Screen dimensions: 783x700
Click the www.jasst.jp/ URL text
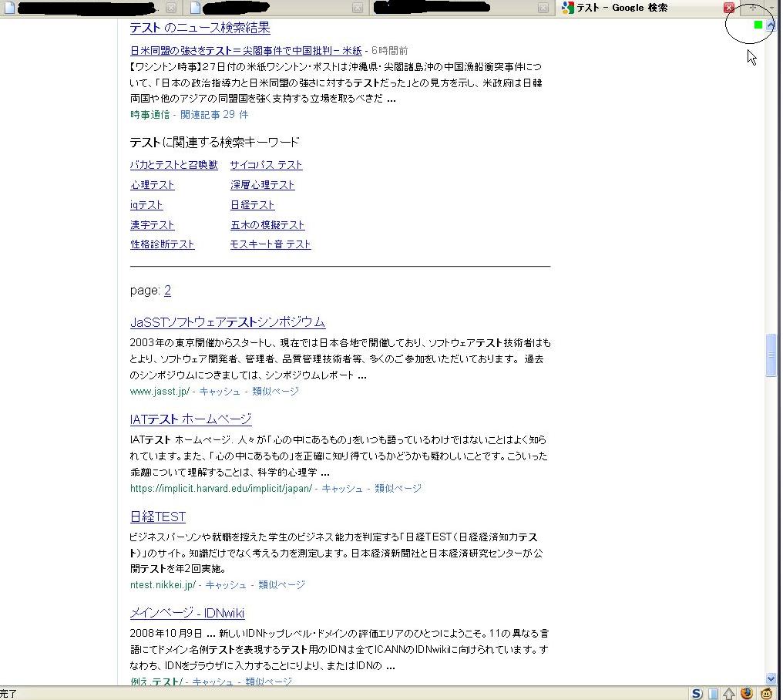point(160,391)
